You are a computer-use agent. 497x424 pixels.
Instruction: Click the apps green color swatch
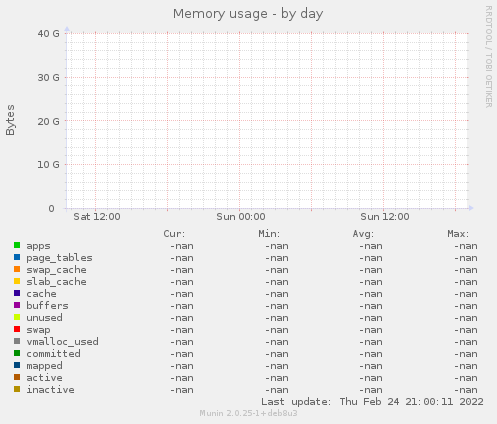click(x=17, y=245)
